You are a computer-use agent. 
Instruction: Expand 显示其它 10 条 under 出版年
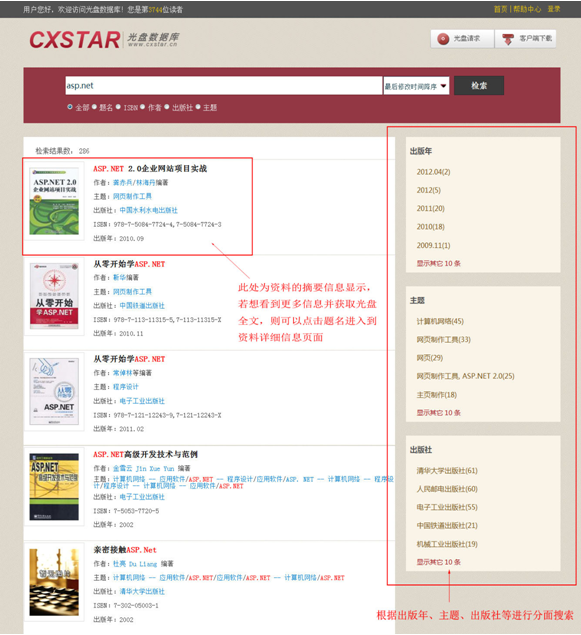(438, 263)
